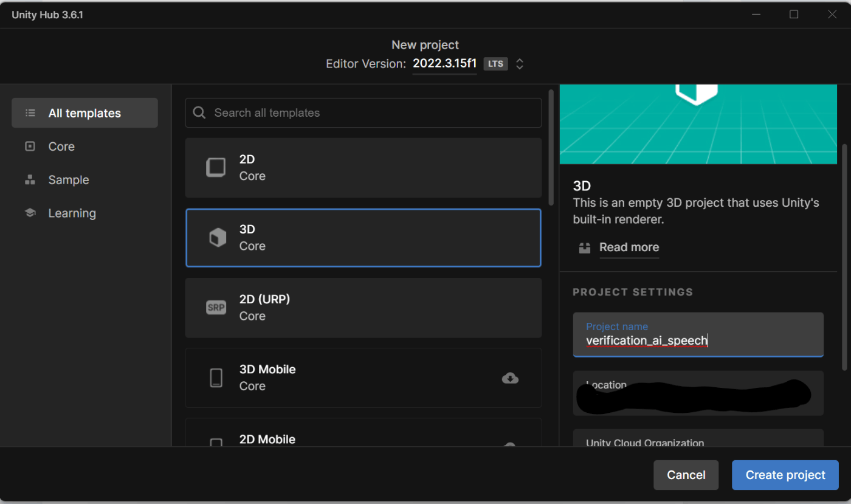
Task: Select the 3D Core template
Action: click(x=363, y=238)
